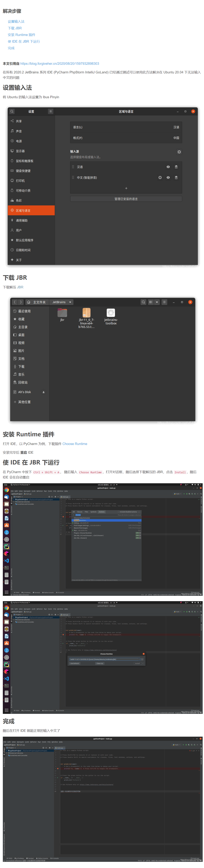Click Use Default in Choose Runtime dialog
Image resolution: width=204 pixels, height=868 pixels.
pos(74,663)
